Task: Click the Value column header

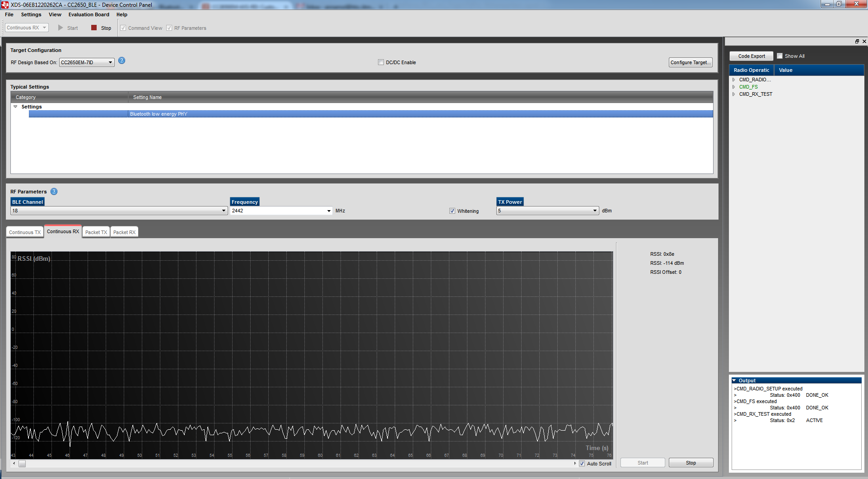Action: point(819,70)
